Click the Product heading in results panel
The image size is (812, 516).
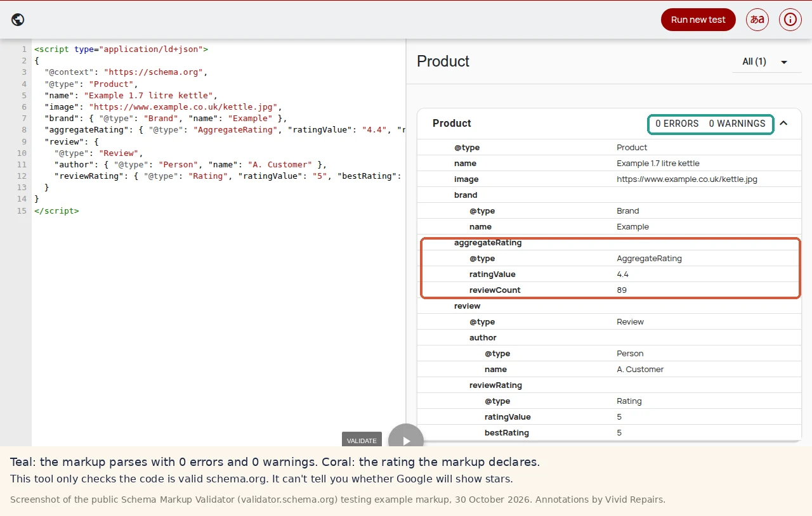tap(443, 61)
